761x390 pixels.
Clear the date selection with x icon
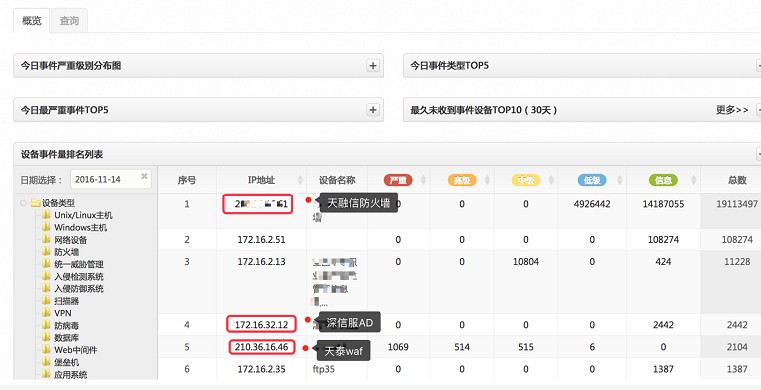(144, 177)
